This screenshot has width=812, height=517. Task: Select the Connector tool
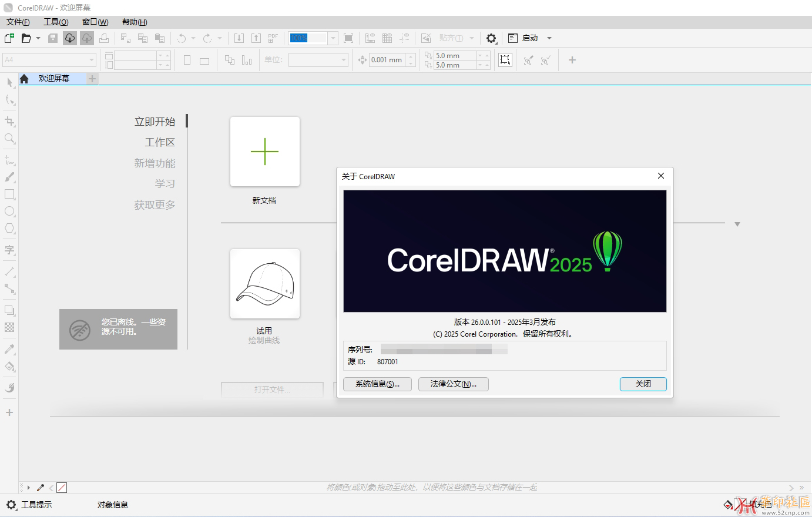click(9, 289)
